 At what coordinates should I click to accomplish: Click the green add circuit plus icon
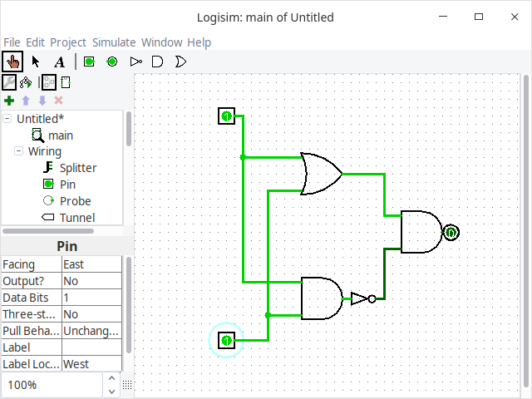tap(8, 101)
